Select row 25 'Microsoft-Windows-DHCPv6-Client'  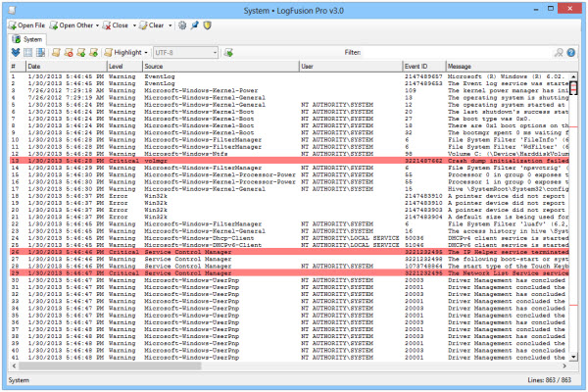[x=289, y=245]
